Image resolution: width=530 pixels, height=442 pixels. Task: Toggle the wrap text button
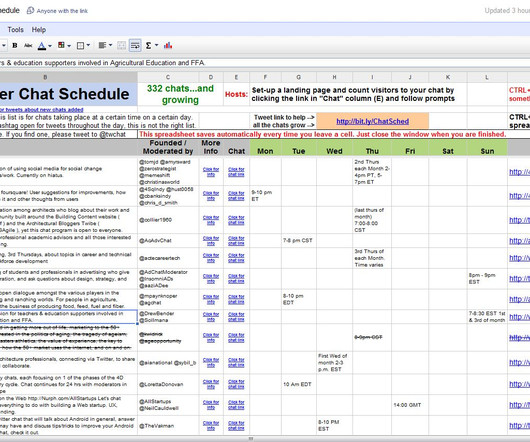click(135, 45)
